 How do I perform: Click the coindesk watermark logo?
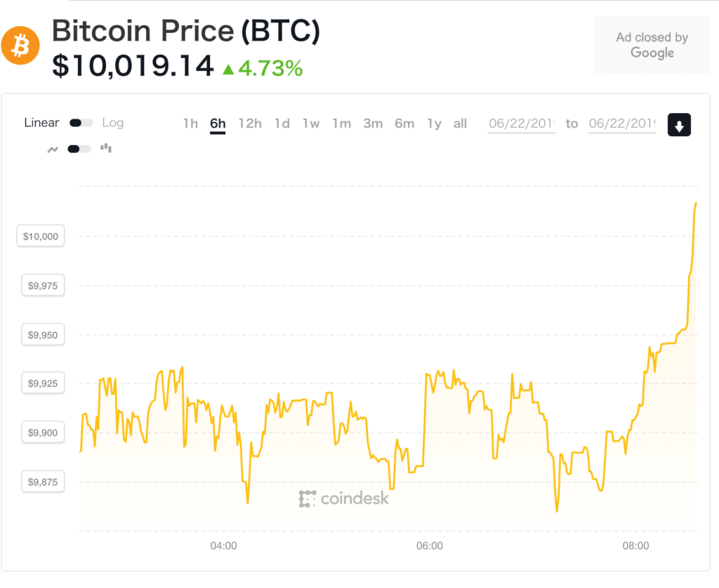309,498
